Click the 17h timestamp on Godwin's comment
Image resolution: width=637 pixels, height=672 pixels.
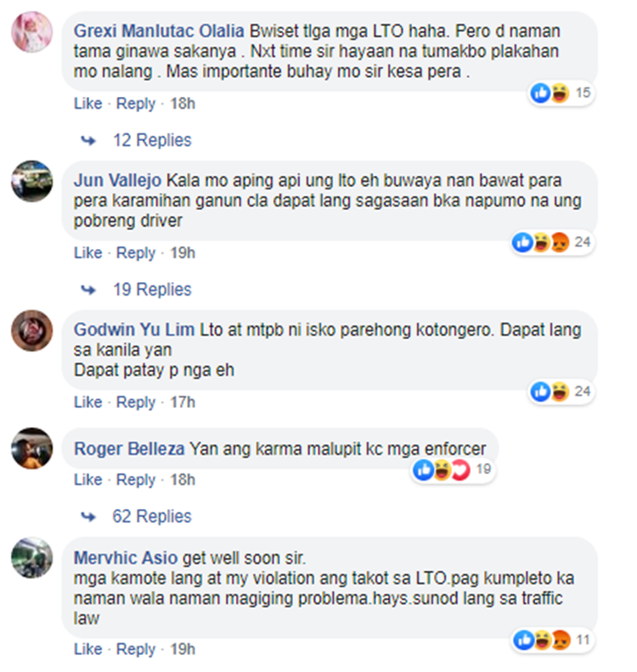coord(183,402)
